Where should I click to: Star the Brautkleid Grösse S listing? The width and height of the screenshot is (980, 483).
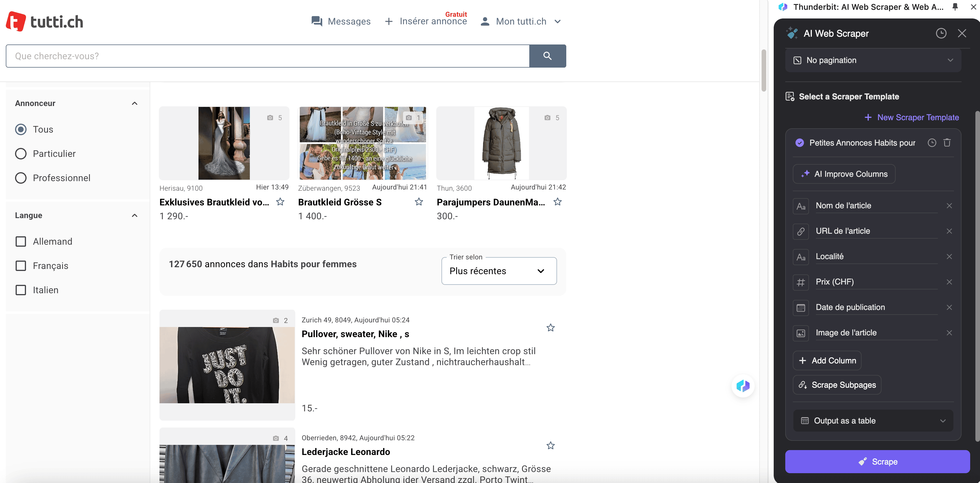[419, 202]
